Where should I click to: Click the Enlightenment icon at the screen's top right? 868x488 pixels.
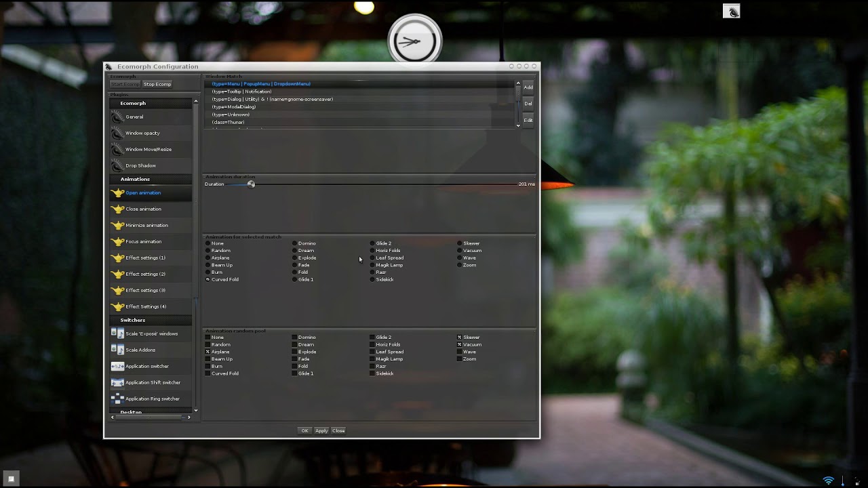(732, 11)
